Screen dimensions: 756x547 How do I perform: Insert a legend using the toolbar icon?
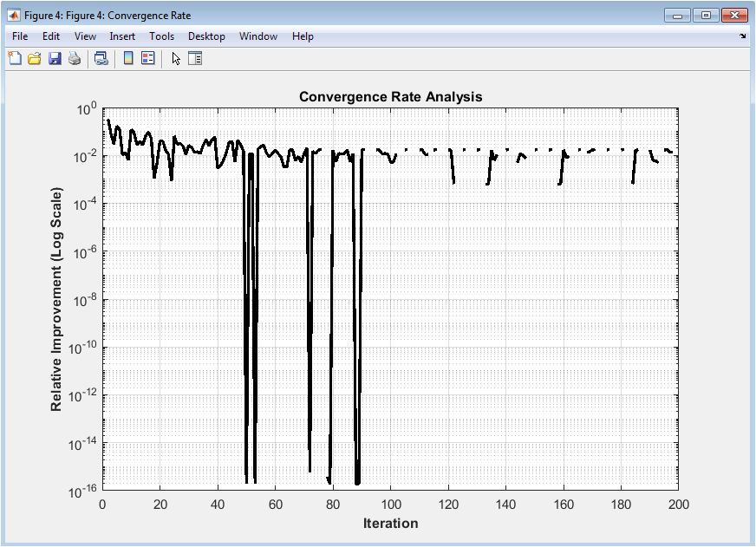pyautogui.click(x=147, y=59)
